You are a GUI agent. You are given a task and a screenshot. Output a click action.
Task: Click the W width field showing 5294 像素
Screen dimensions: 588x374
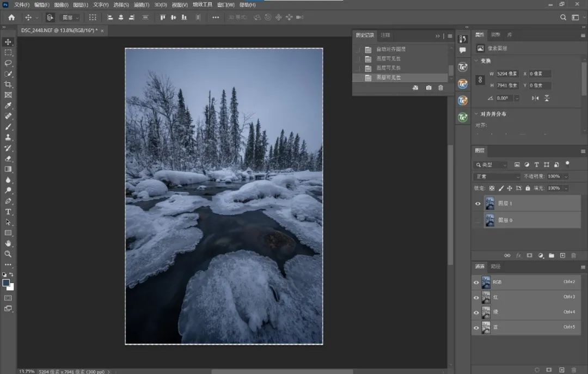pyautogui.click(x=507, y=73)
